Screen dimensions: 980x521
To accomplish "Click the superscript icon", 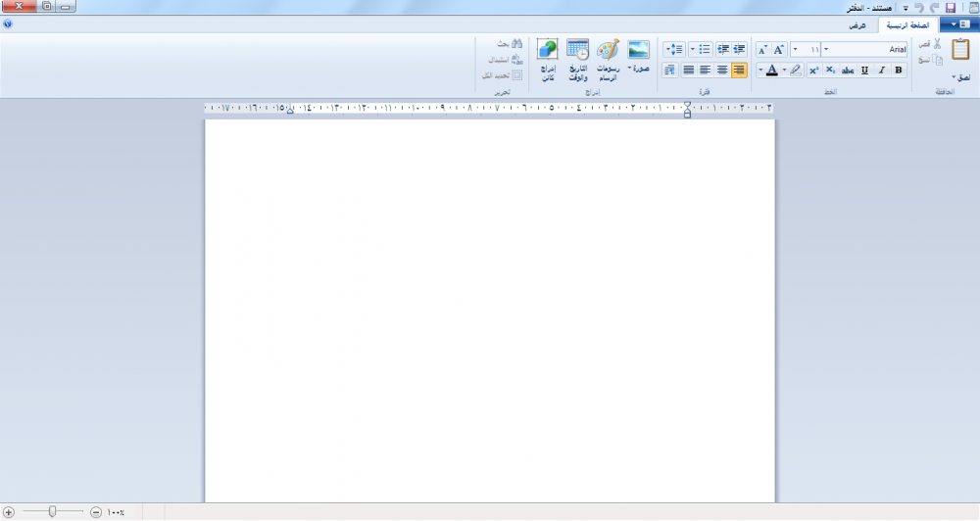I will click(x=813, y=71).
